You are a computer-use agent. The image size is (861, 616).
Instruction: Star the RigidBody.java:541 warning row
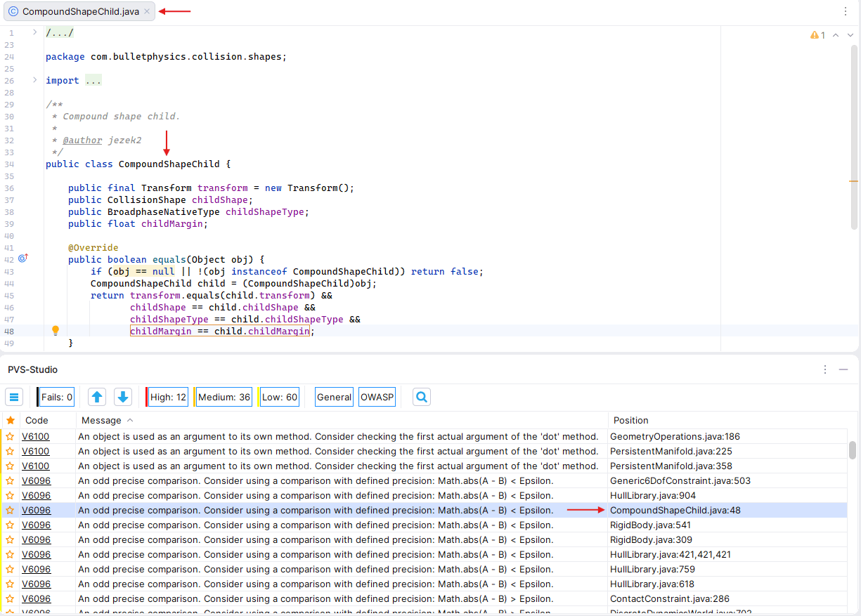point(11,525)
